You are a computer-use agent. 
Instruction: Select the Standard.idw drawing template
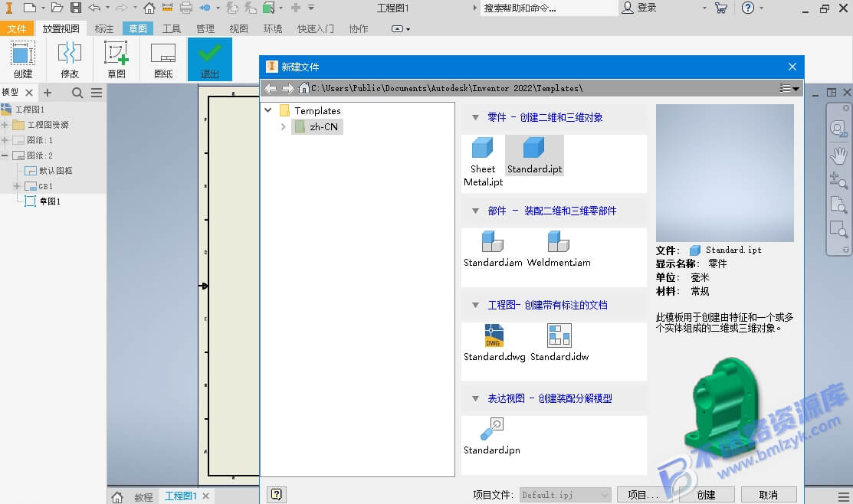[x=559, y=342]
